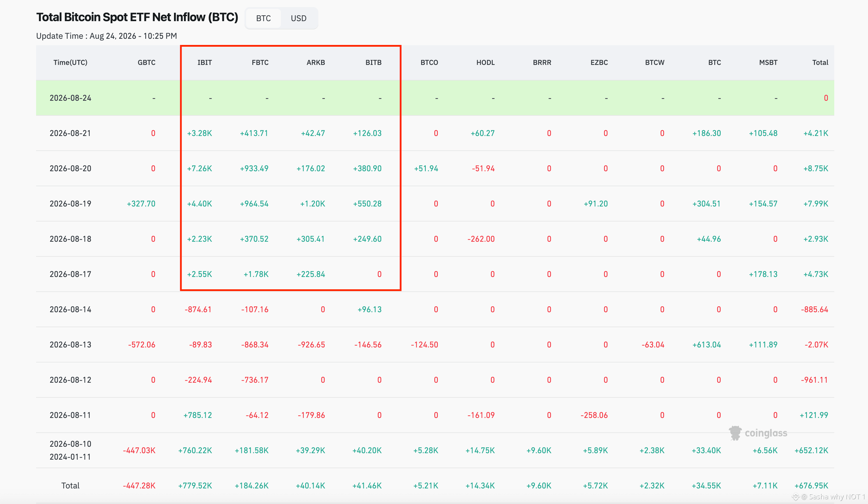Image resolution: width=868 pixels, height=504 pixels.
Task: Click the bottom Total row label
Action: (70, 486)
